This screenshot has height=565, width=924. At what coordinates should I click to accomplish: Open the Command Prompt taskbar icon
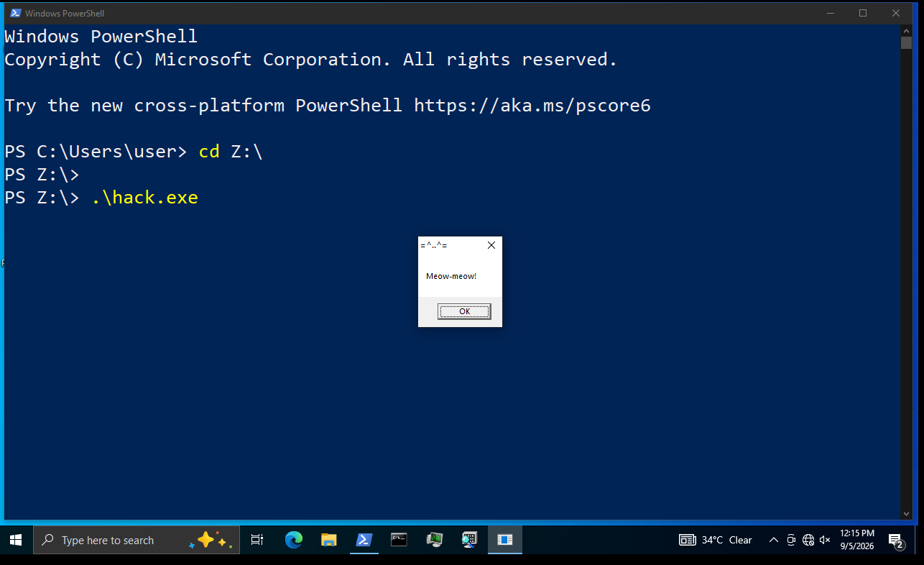(x=399, y=540)
